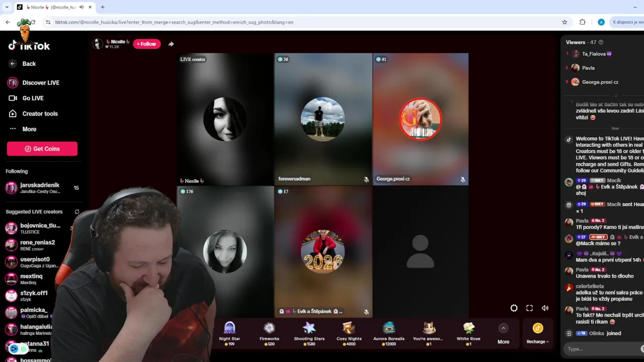Mute the tab via the speaker icon

click(82, 7)
